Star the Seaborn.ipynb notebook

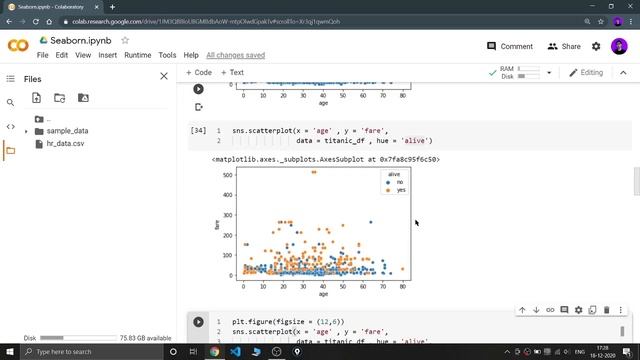[x=125, y=40]
